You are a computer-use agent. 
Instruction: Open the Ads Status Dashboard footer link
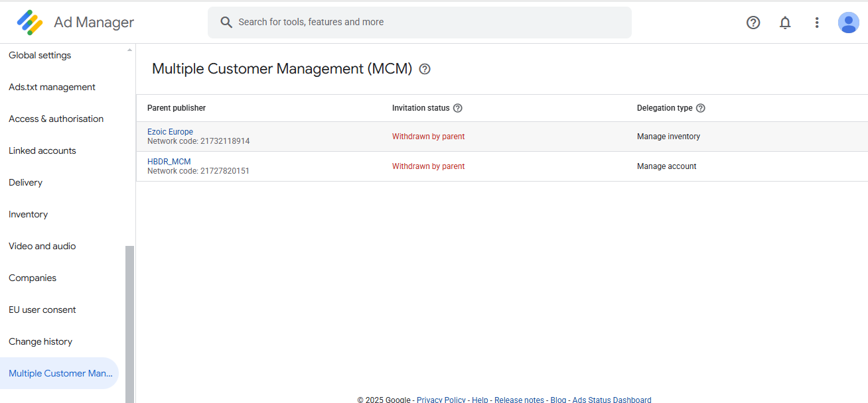pos(612,400)
